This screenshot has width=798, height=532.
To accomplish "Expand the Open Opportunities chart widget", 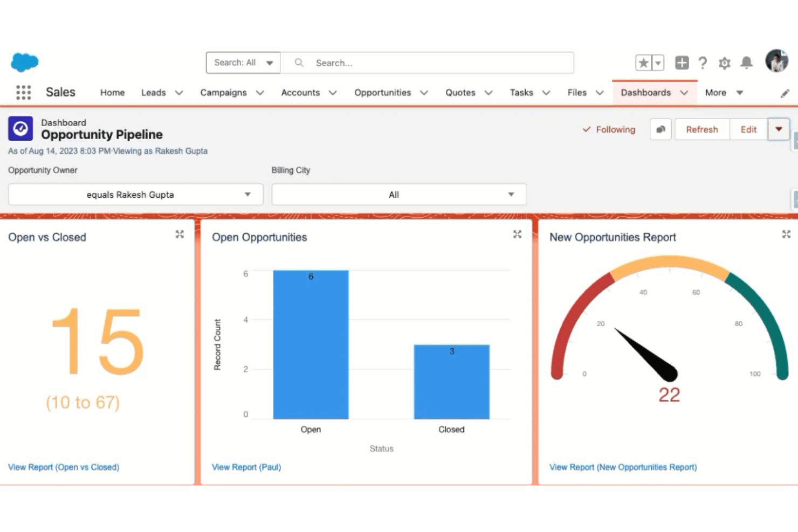I will click(517, 234).
